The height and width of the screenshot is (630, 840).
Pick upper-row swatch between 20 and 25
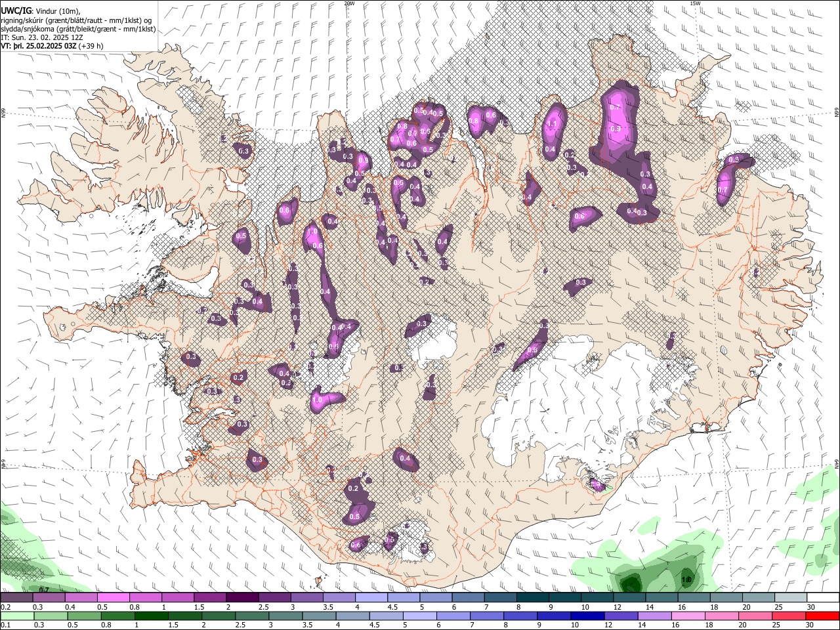(758, 597)
